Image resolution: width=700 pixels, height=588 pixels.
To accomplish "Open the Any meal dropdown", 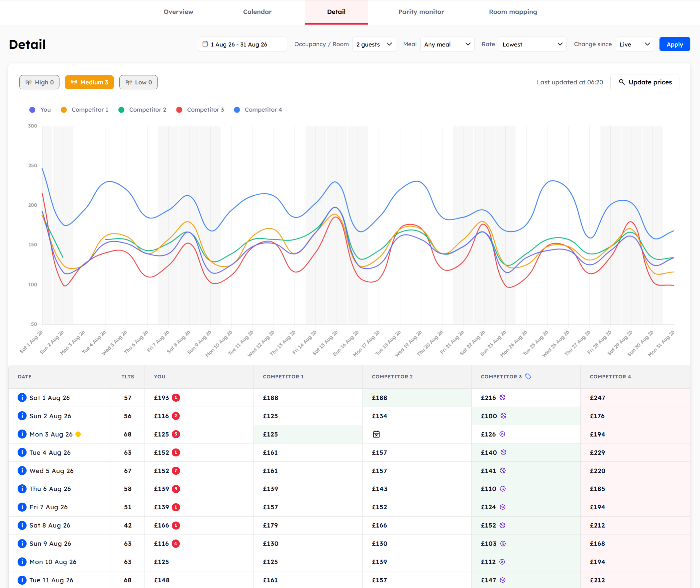I will (x=447, y=44).
